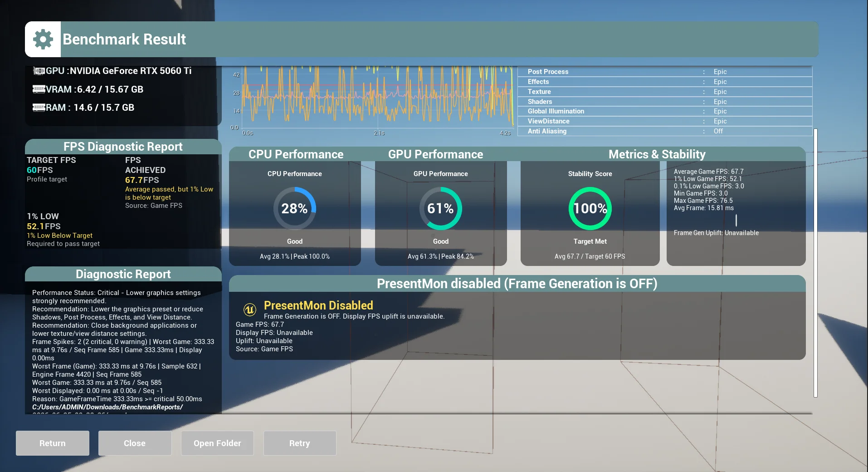Click the Avg 28.1% | Peak 100.0% text

295,256
